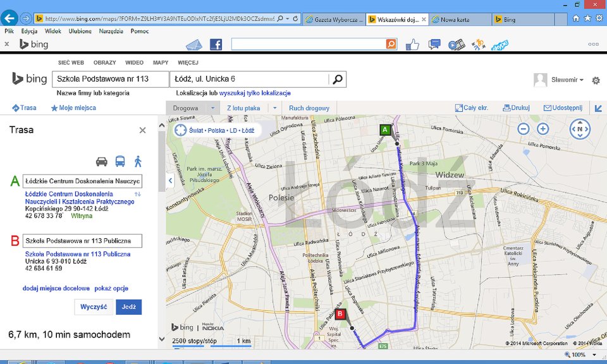Click the video film icon in toolbar
Viewport: 607px width, 364px height.
(x=457, y=45)
